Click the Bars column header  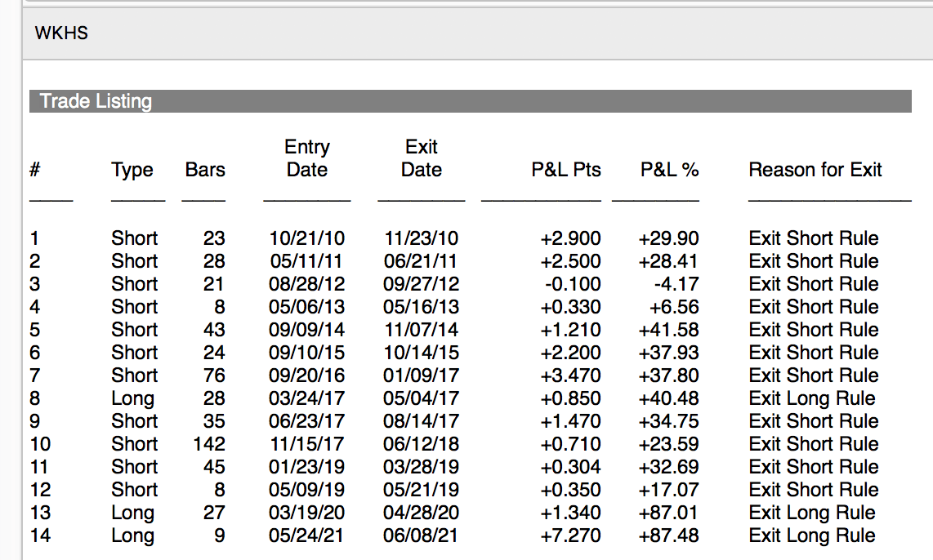(205, 170)
